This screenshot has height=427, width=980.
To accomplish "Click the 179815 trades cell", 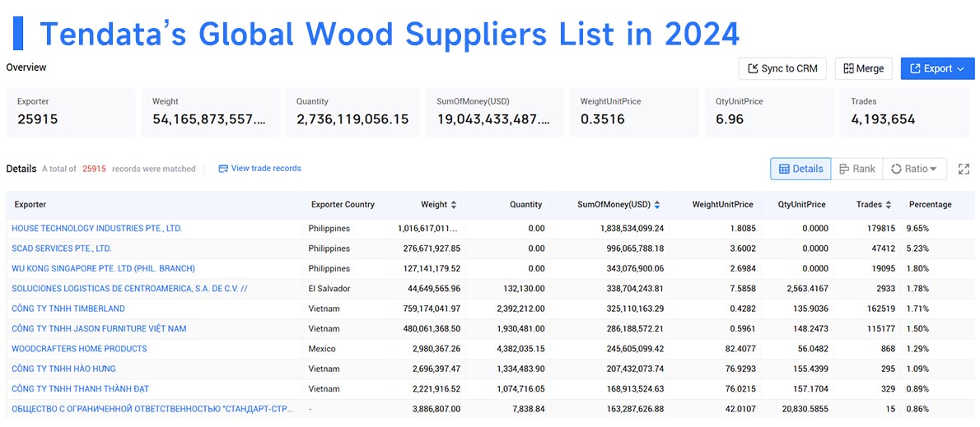I will click(880, 229).
